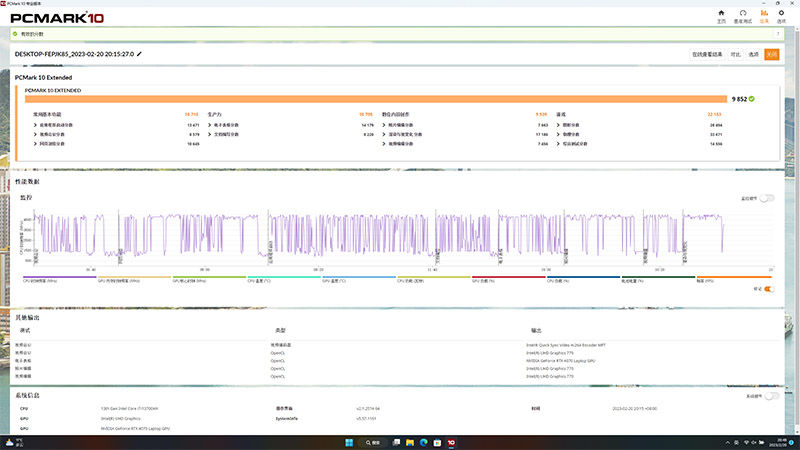Click the dark green battery level legend swatch
The image size is (800, 450).
coord(658,279)
